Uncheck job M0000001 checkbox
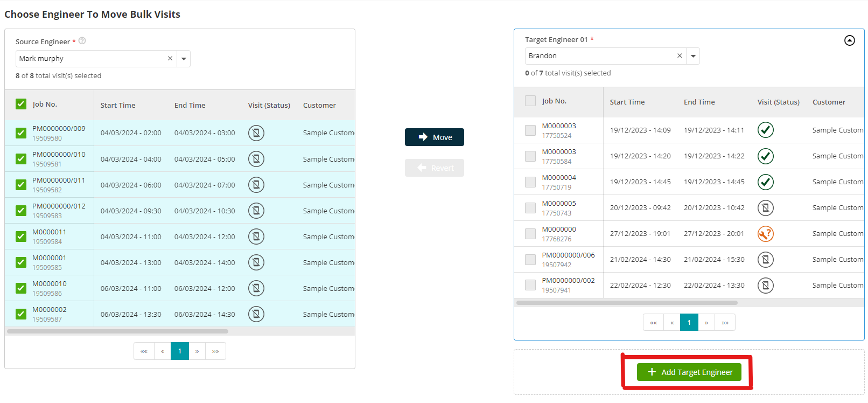This screenshot has width=868, height=403. [x=21, y=262]
